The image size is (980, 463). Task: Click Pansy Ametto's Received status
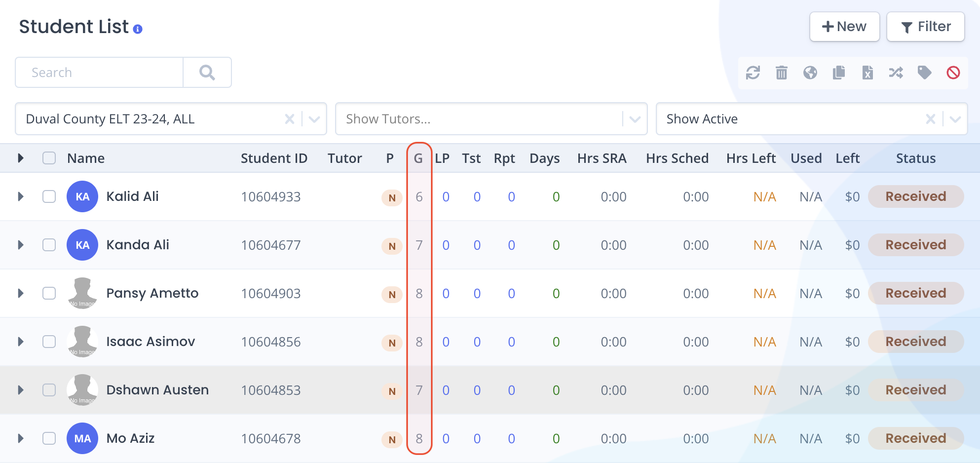pos(916,293)
